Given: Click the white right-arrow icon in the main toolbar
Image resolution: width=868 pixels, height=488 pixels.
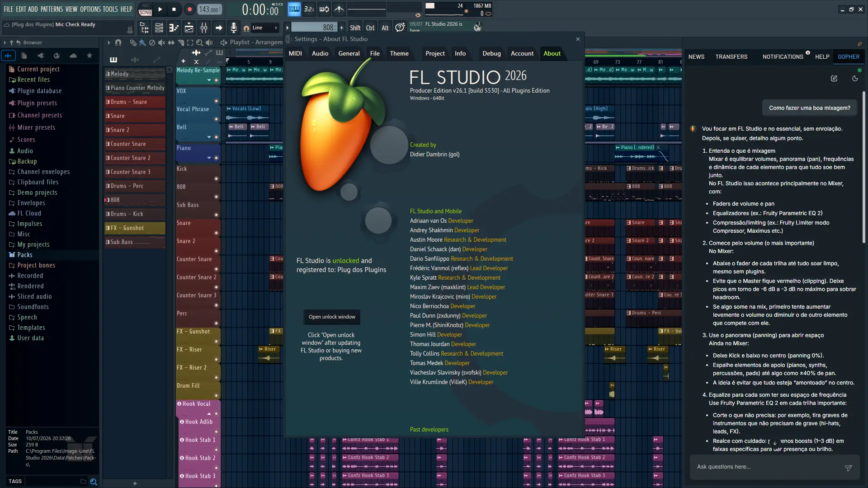Looking at the screenshot, I should [219, 28].
